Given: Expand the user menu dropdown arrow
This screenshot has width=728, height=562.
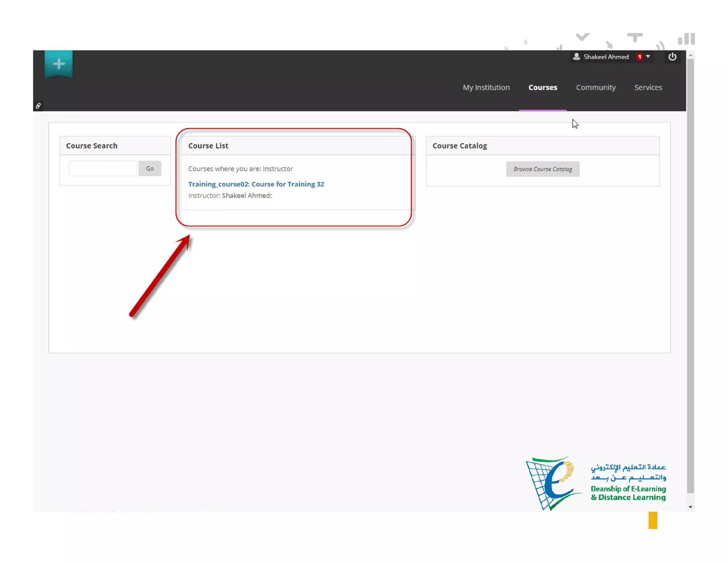Looking at the screenshot, I should click(648, 57).
